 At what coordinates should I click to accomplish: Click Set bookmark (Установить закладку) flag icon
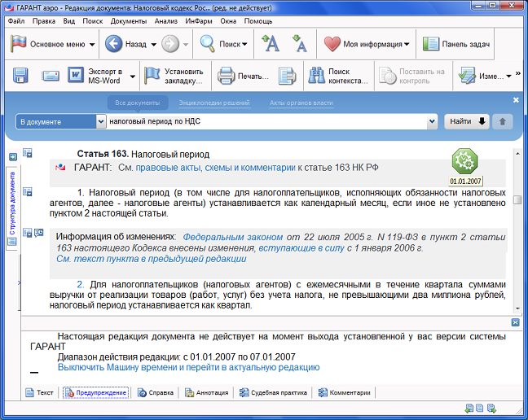tap(152, 77)
